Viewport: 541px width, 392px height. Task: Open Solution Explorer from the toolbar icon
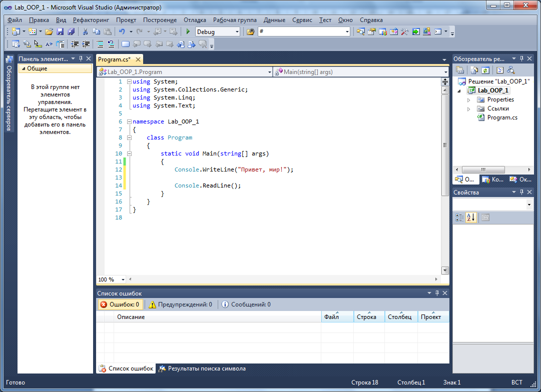(360, 31)
